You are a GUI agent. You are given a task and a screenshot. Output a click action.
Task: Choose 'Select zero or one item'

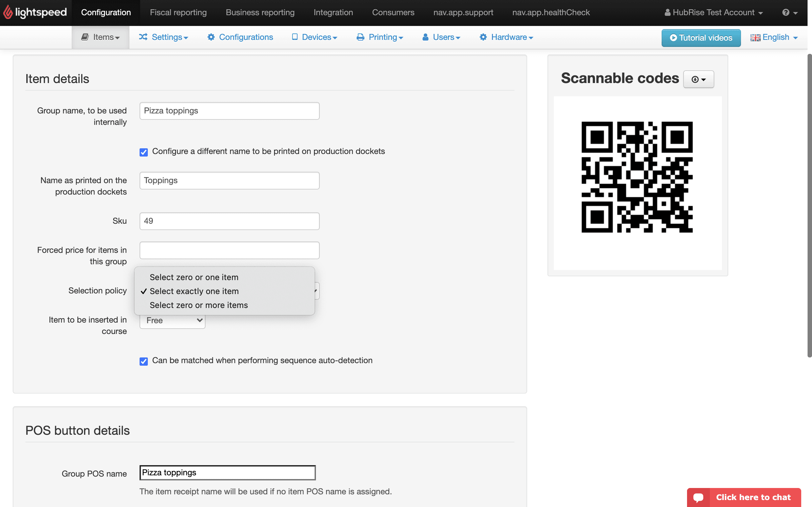tap(194, 277)
